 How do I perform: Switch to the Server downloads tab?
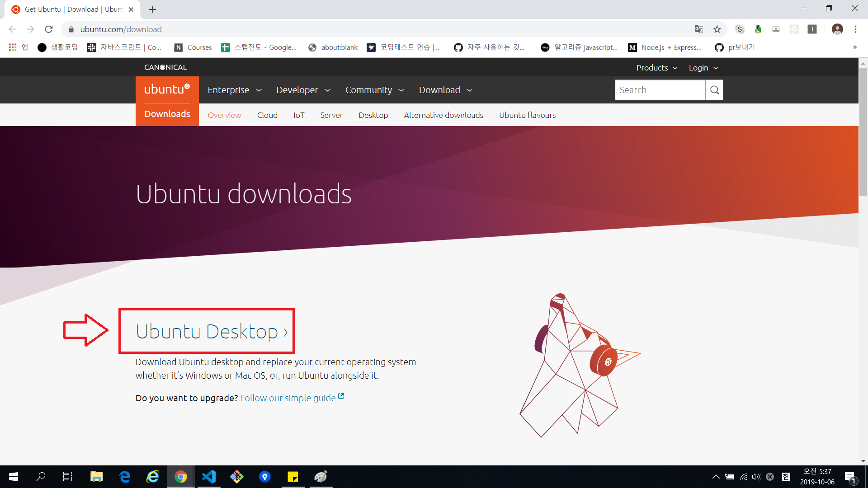tap(331, 115)
